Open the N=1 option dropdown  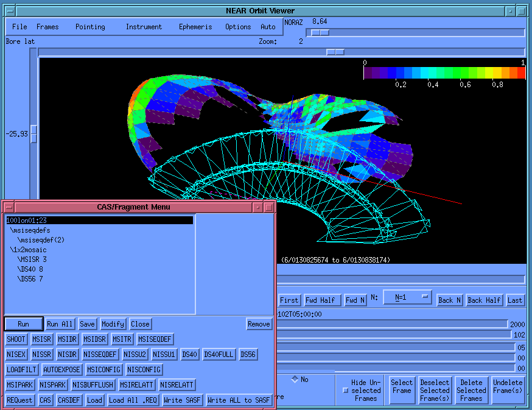pyautogui.click(x=407, y=297)
